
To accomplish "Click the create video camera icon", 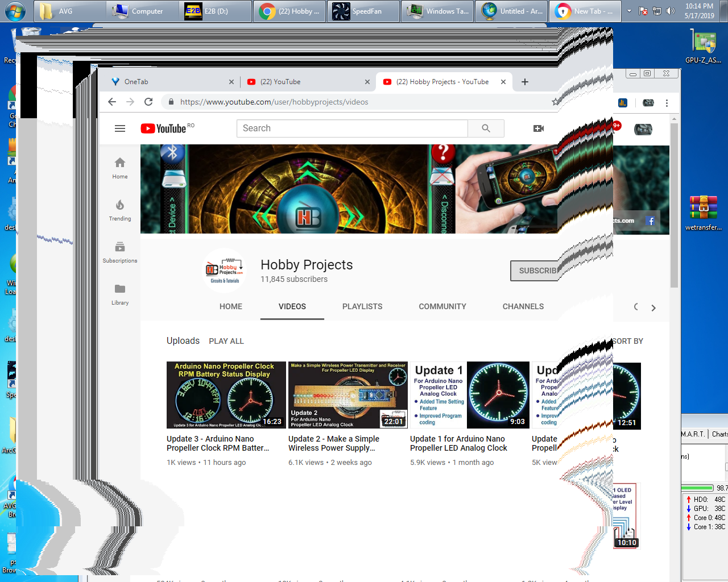I will coord(539,128).
